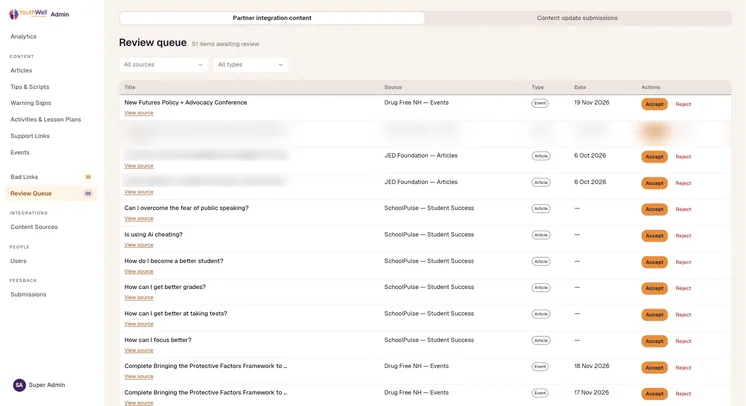Viewport: 746px width, 406px height.
Task: View source for 18 Nov 2026 event
Action: click(139, 376)
